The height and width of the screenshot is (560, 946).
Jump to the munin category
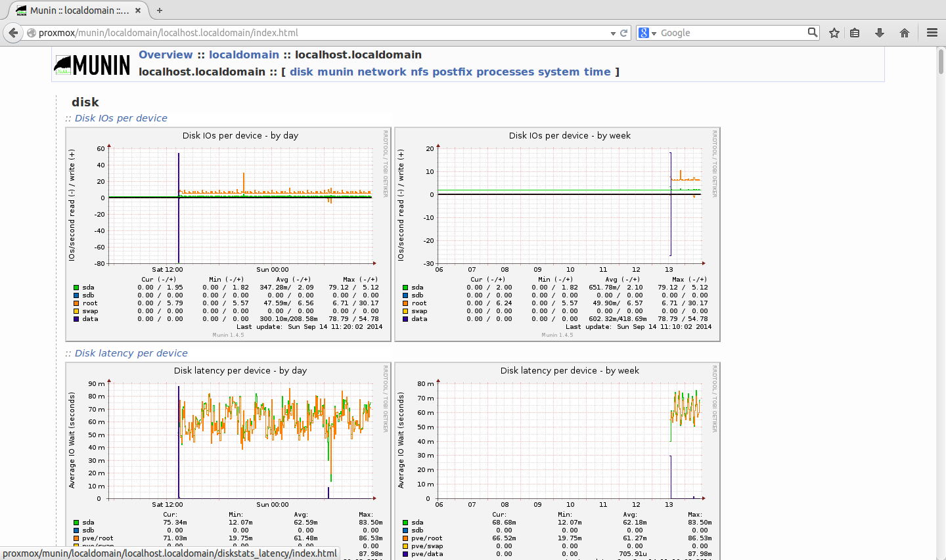pyautogui.click(x=335, y=72)
